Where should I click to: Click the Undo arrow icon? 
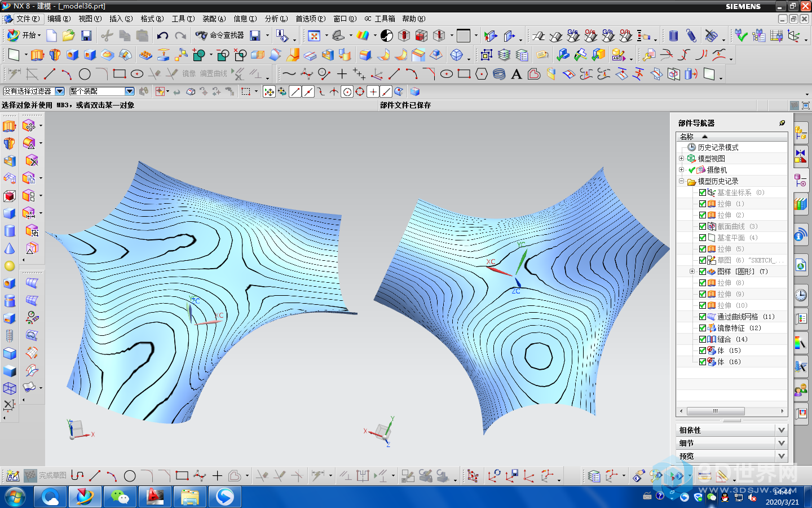tap(162, 36)
